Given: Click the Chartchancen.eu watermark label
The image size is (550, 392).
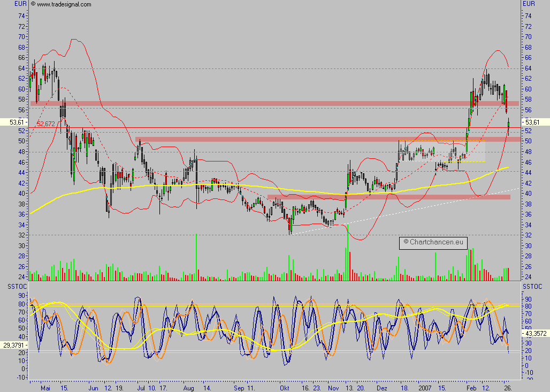Looking at the screenshot, I should (433, 242).
